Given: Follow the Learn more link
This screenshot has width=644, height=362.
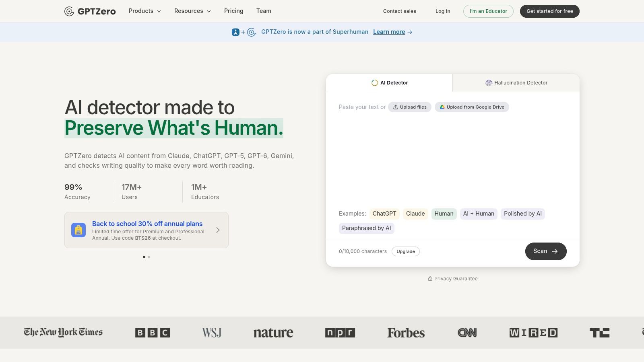Looking at the screenshot, I should (x=389, y=32).
